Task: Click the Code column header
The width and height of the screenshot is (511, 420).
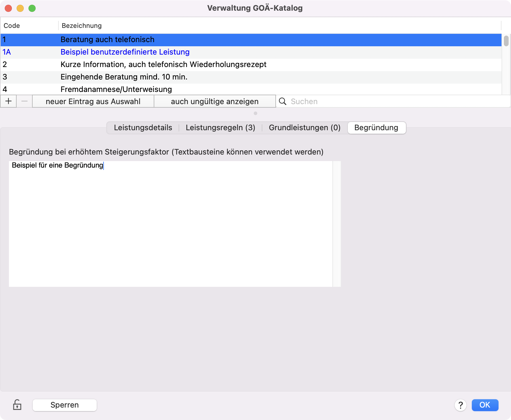Action: coord(29,26)
